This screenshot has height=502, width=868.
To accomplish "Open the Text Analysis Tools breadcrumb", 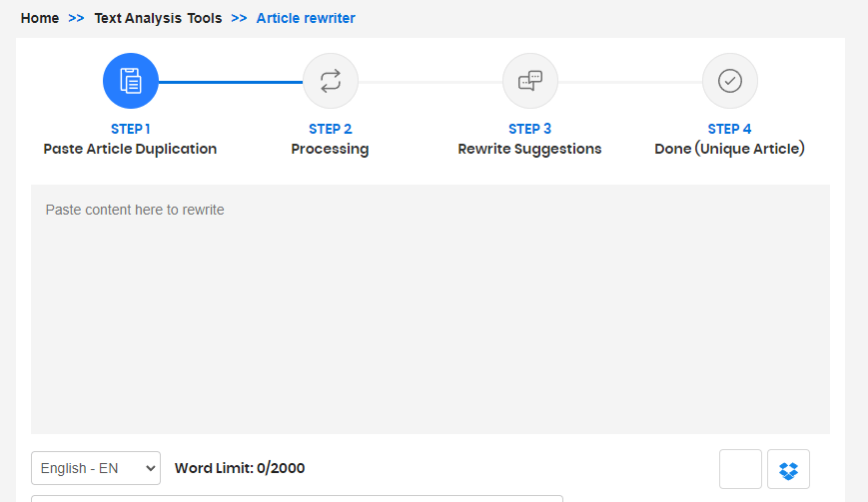I will coord(158,18).
